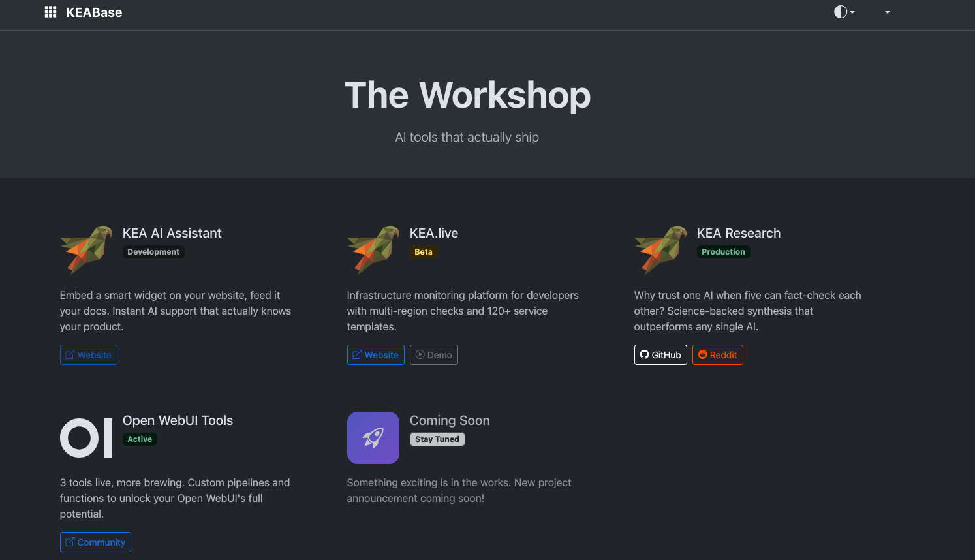The width and height of the screenshot is (975, 560).
Task: Click The Workshop main heading
Action: coord(468,95)
